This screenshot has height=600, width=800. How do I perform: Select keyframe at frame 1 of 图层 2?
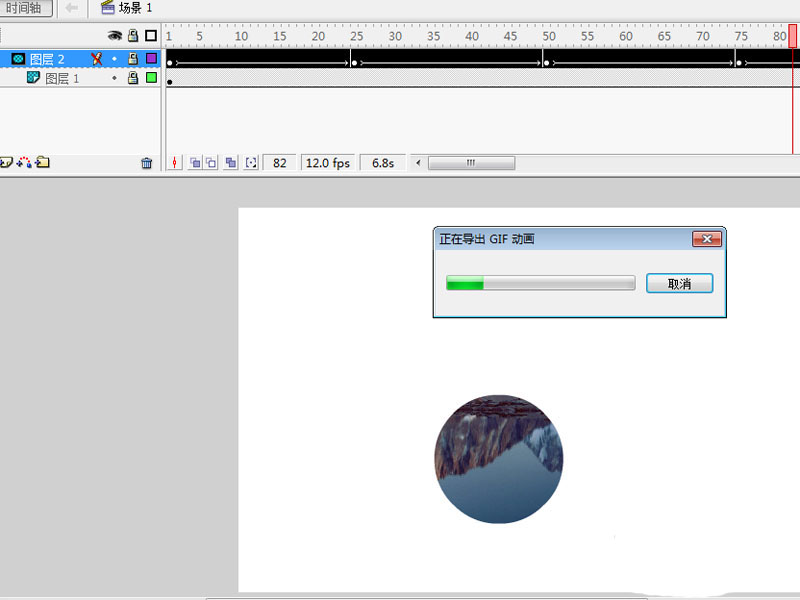[170, 63]
